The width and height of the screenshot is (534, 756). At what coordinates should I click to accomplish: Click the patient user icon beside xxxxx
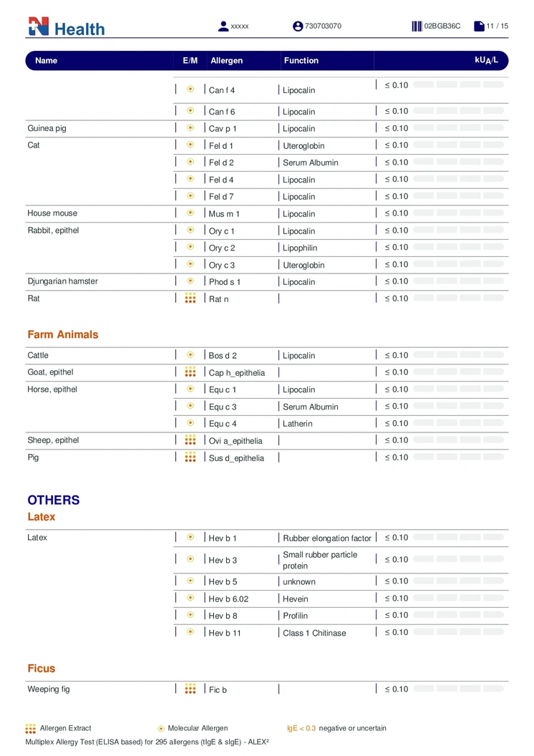pyautogui.click(x=223, y=26)
